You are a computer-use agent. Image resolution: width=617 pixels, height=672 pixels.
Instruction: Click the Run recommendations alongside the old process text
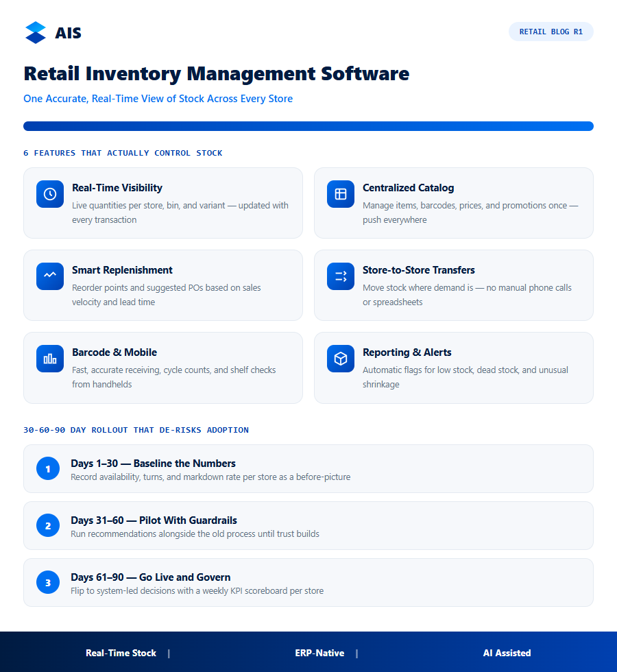195,534
